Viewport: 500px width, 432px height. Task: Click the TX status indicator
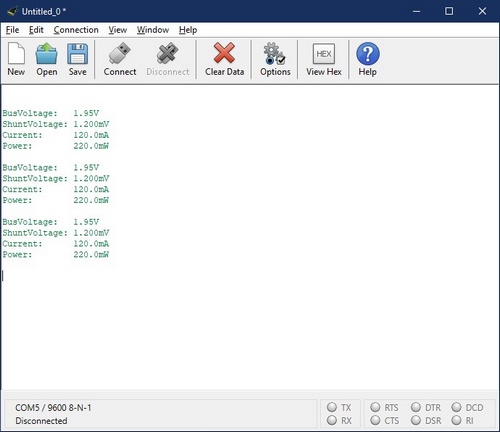[332, 407]
